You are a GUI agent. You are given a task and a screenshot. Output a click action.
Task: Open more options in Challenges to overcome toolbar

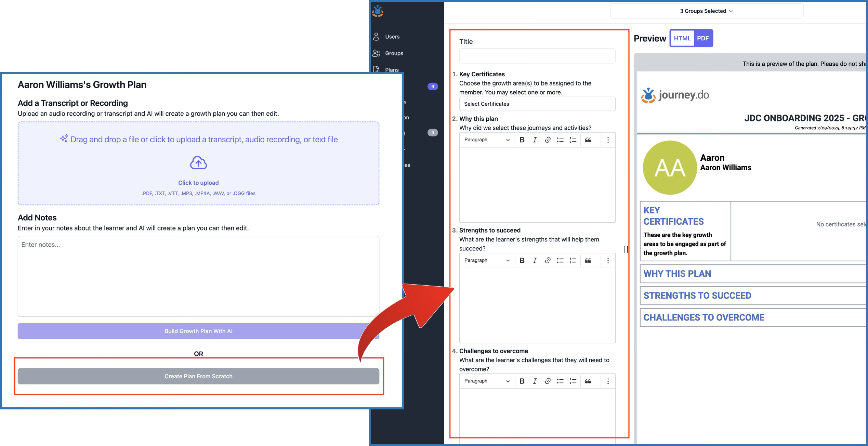[x=608, y=381]
